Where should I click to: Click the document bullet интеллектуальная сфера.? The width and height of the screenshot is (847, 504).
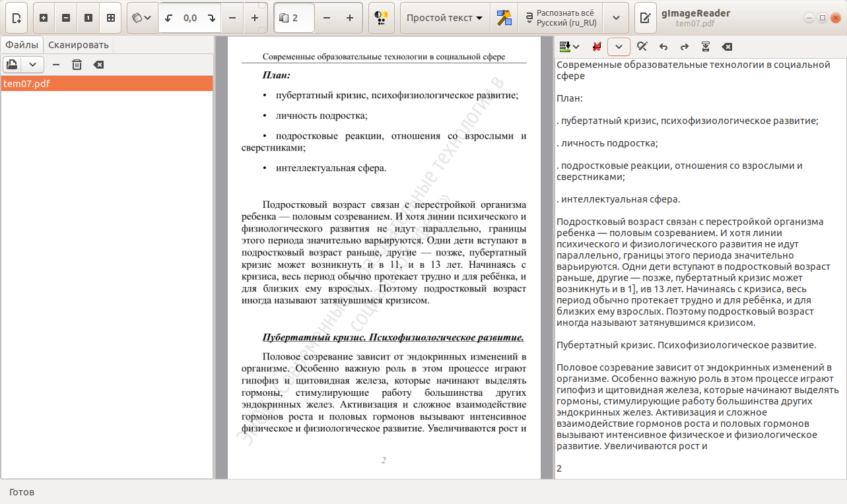pos(331,168)
